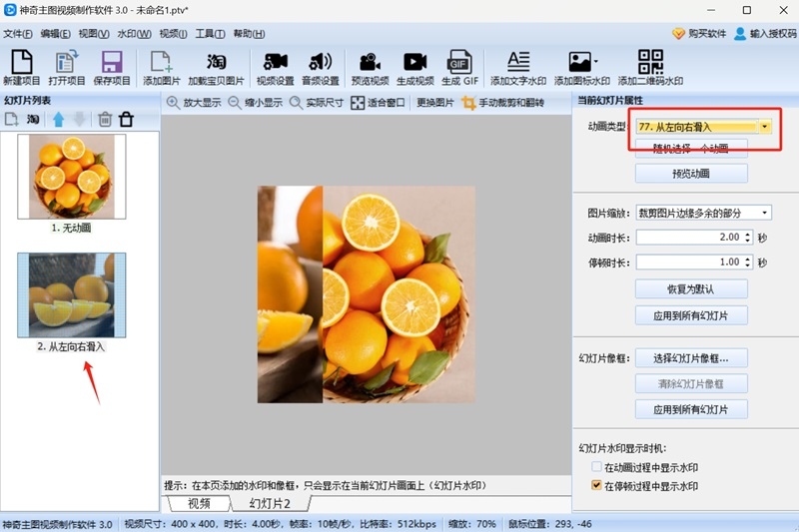
Task: Open the 文件(F) menu
Action: click(18, 34)
